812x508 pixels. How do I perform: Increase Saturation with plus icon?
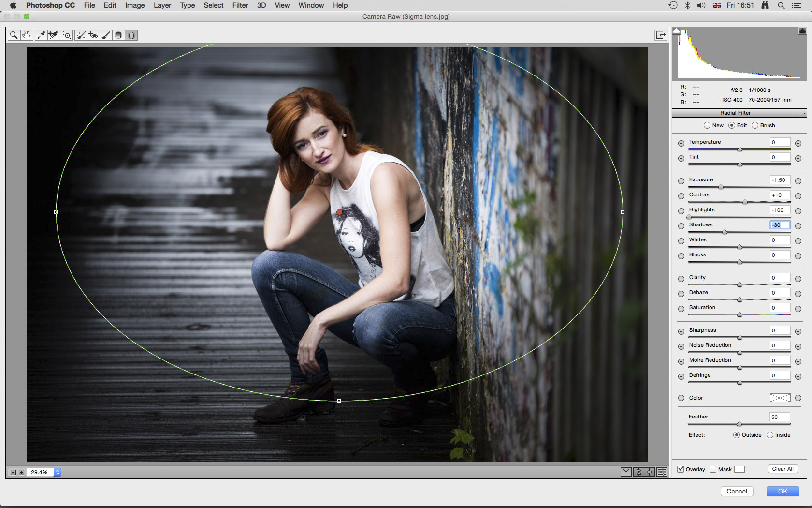[x=798, y=309]
